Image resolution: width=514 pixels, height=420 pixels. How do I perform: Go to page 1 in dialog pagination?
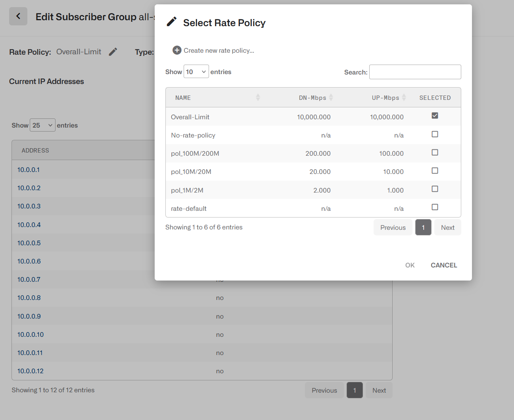(x=423, y=227)
